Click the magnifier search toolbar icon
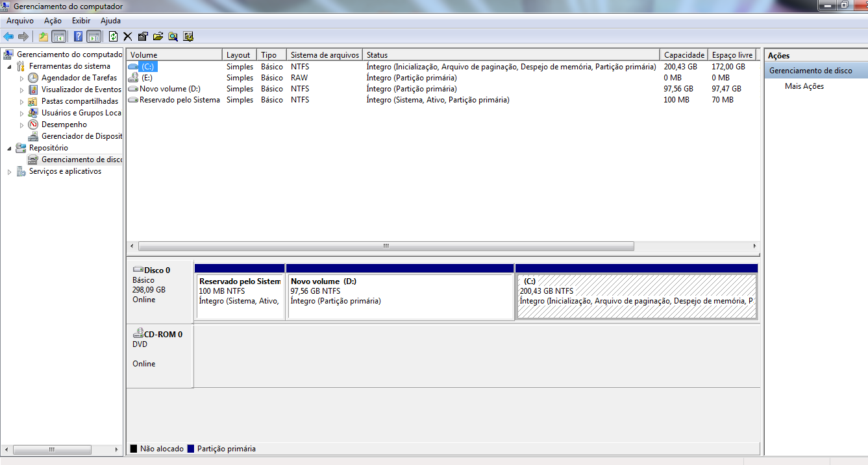The width and height of the screenshot is (868, 465). click(x=173, y=36)
